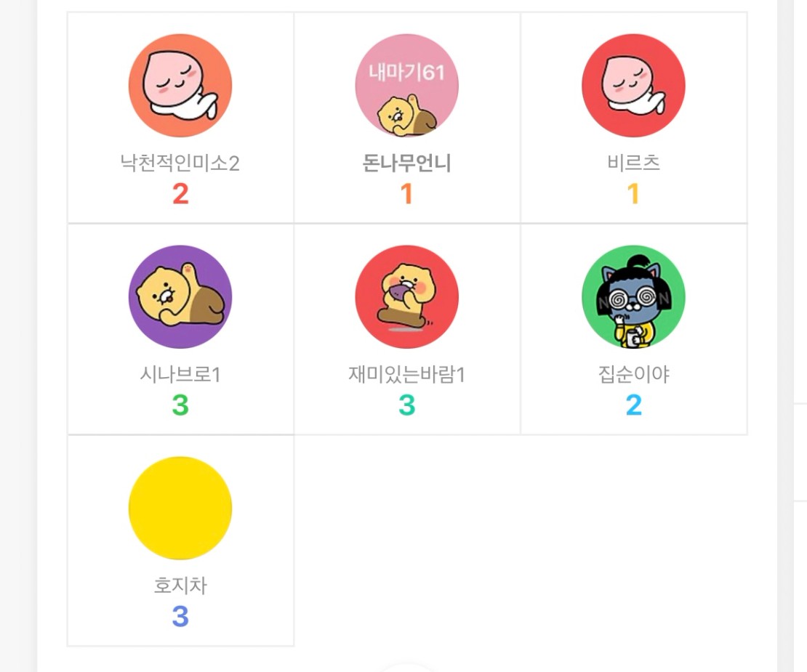Click the 돈나무언니 username
The height and width of the screenshot is (672, 807).
click(x=407, y=163)
